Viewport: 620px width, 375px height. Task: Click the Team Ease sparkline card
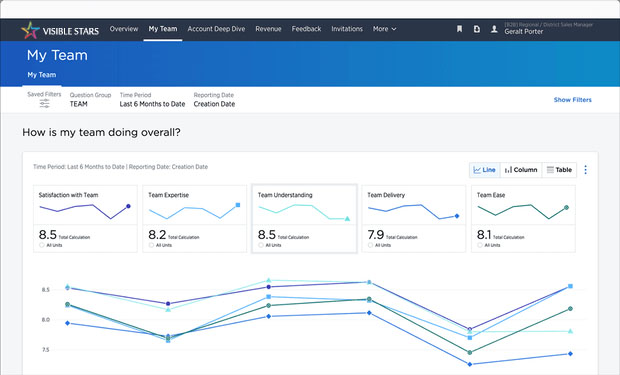click(x=523, y=218)
